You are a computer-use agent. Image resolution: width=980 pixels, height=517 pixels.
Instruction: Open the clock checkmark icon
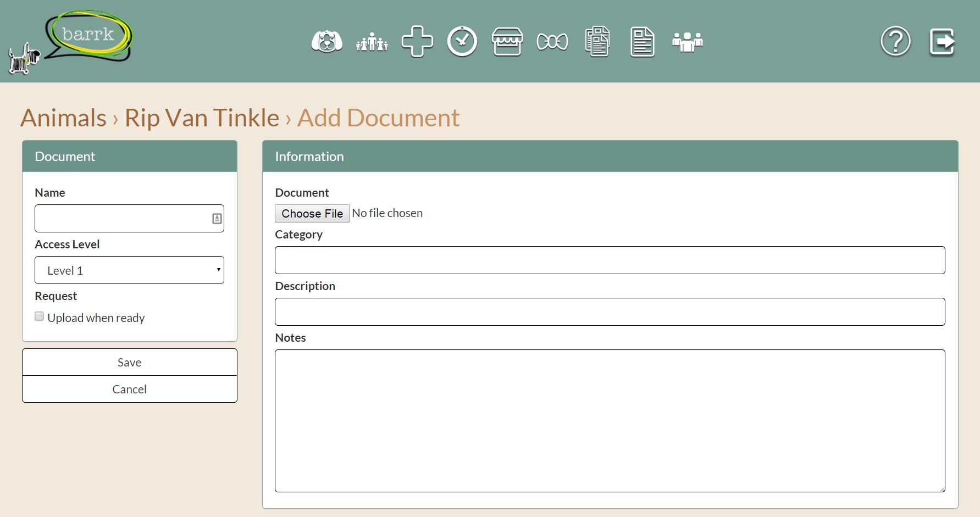[462, 41]
